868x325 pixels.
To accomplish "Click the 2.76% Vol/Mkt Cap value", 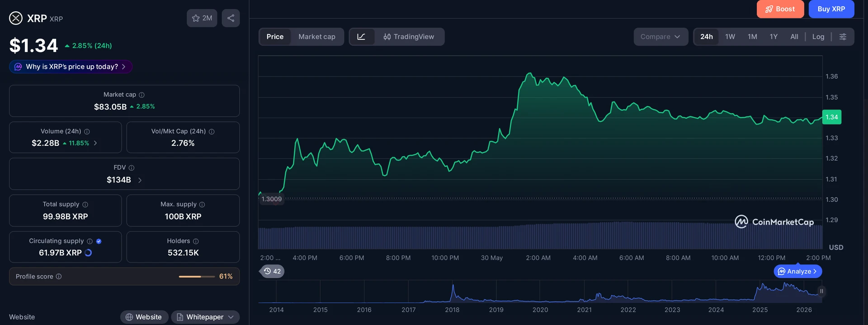I will point(183,143).
